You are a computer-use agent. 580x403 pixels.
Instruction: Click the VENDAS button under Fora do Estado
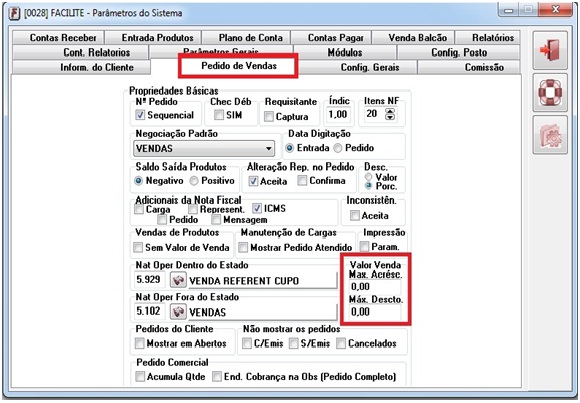click(263, 312)
